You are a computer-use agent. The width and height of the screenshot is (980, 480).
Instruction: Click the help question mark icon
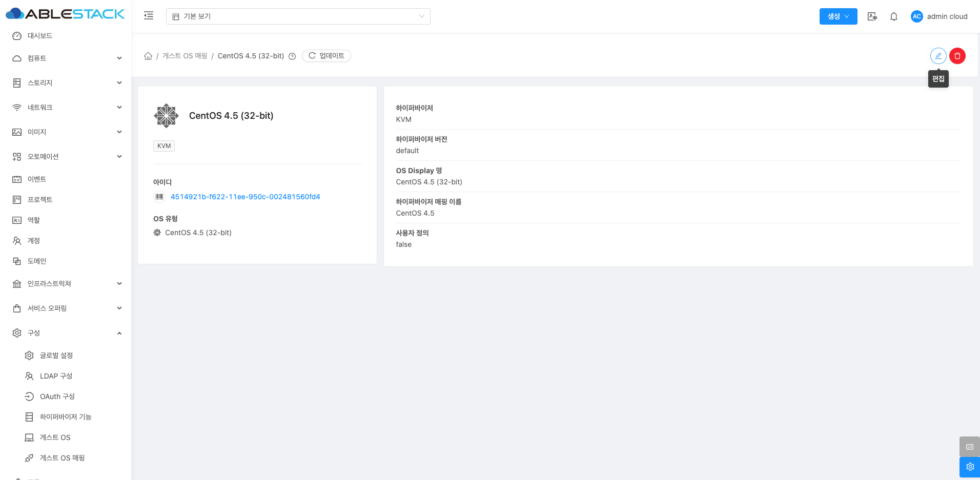[x=292, y=56]
